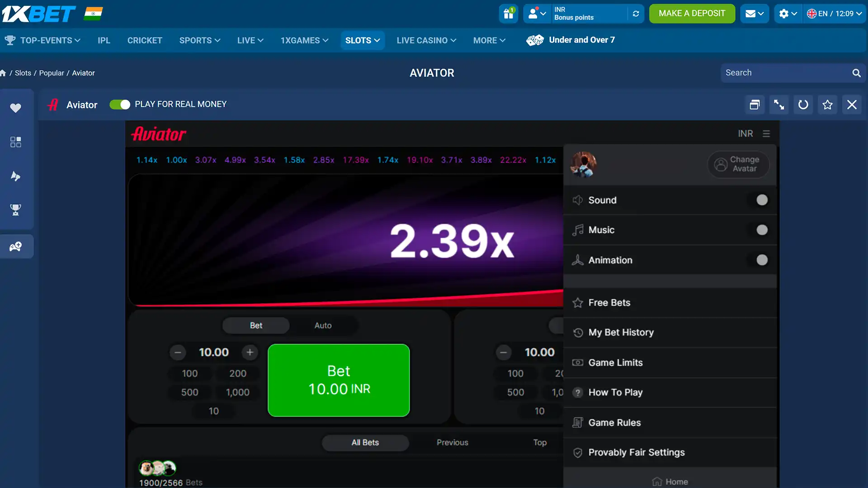Select the favorites heart in the left sidebar
Screen dimensions: 868x488
pyautogui.click(x=16, y=108)
